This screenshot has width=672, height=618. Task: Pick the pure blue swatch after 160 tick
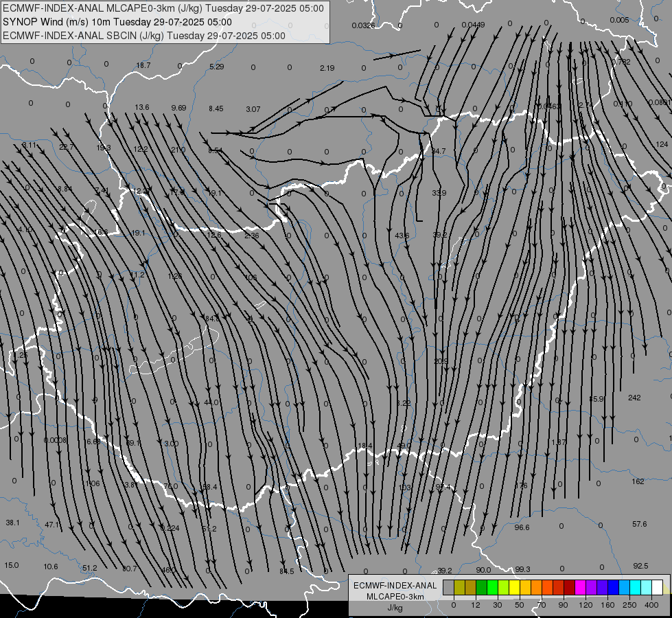coord(614,588)
